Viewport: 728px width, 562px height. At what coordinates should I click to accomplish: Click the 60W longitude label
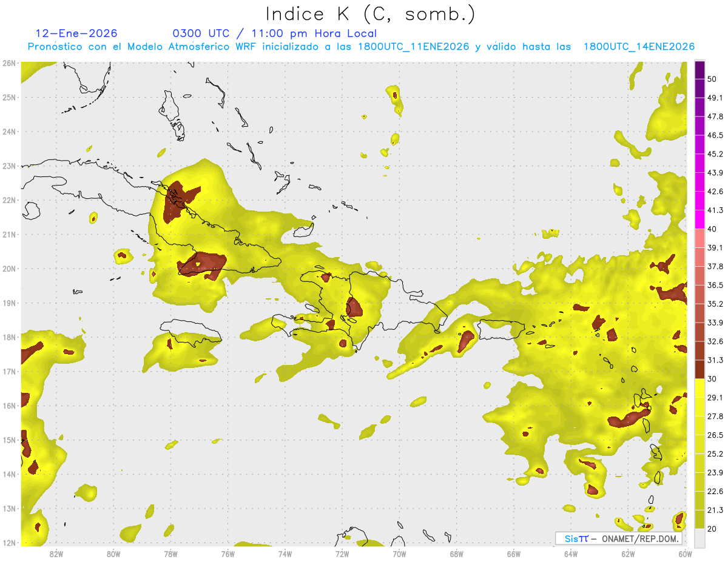point(686,554)
